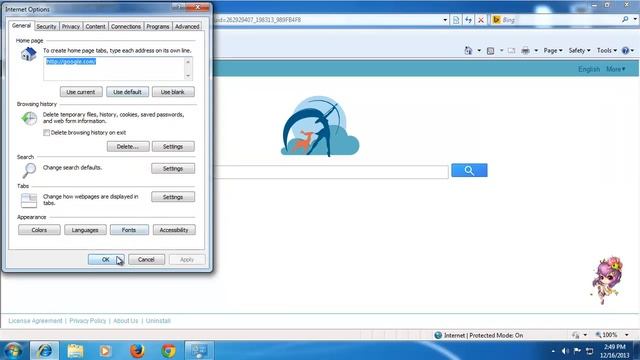
Task: Click the Fonts button
Action: [x=129, y=230]
